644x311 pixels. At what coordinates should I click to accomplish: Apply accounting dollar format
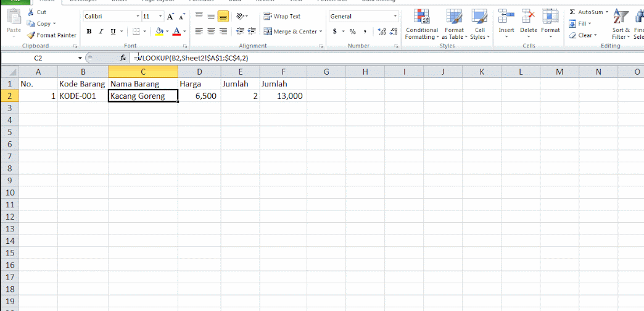pyautogui.click(x=335, y=31)
